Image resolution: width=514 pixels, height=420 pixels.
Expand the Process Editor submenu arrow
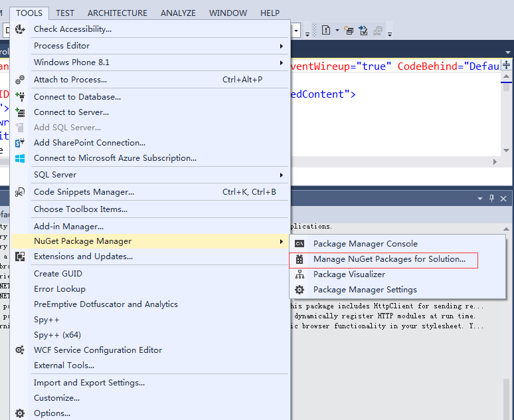point(282,47)
